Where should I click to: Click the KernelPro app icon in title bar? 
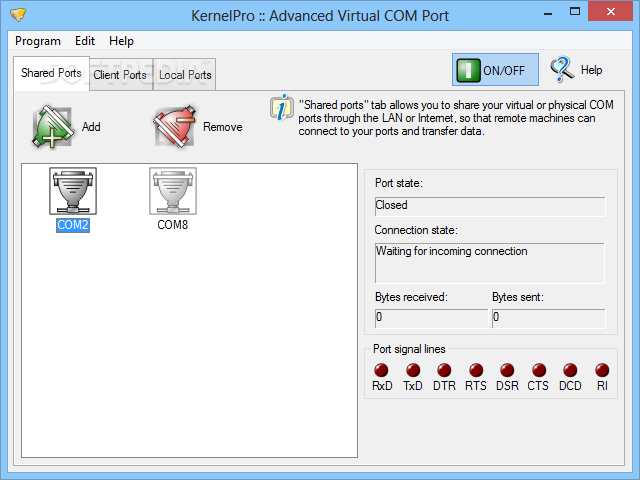pos(18,16)
